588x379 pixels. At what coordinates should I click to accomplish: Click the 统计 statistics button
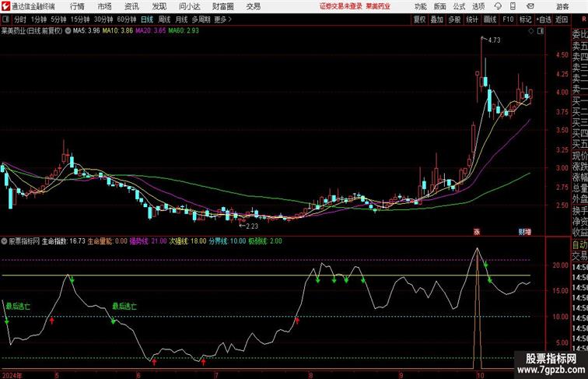coord(472,19)
